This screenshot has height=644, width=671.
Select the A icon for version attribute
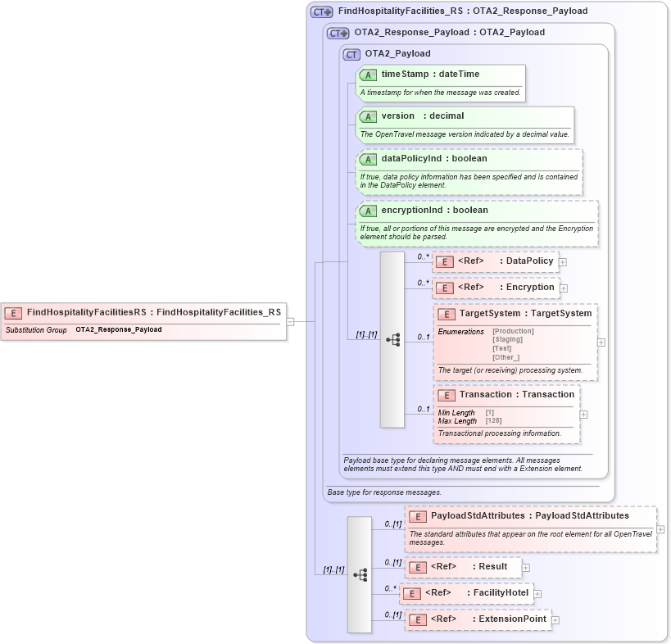click(x=369, y=116)
